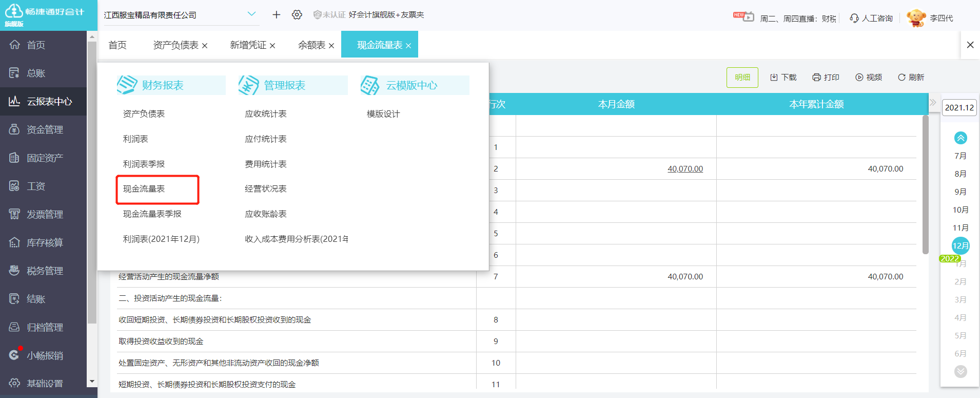This screenshot has width=980, height=398.
Task: Open the 人工咨询 headset support icon
Action: [x=854, y=18]
